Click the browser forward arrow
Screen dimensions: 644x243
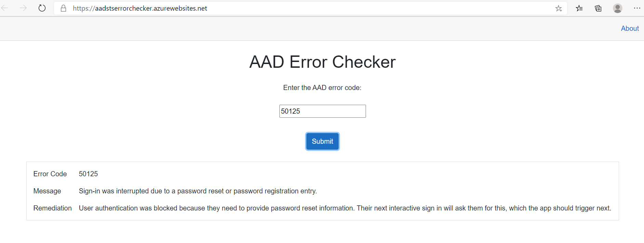pyautogui.click(x=23, y=8)
